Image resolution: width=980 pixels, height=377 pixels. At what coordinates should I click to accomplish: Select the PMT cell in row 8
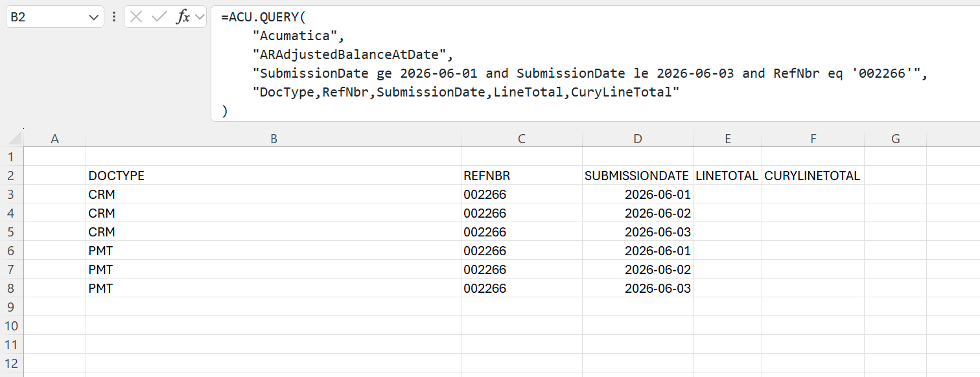(x=274, y=288)
